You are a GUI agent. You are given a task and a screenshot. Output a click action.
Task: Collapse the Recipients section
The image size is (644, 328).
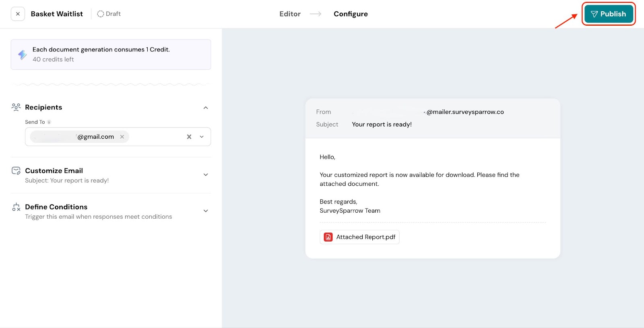[206, 108]
